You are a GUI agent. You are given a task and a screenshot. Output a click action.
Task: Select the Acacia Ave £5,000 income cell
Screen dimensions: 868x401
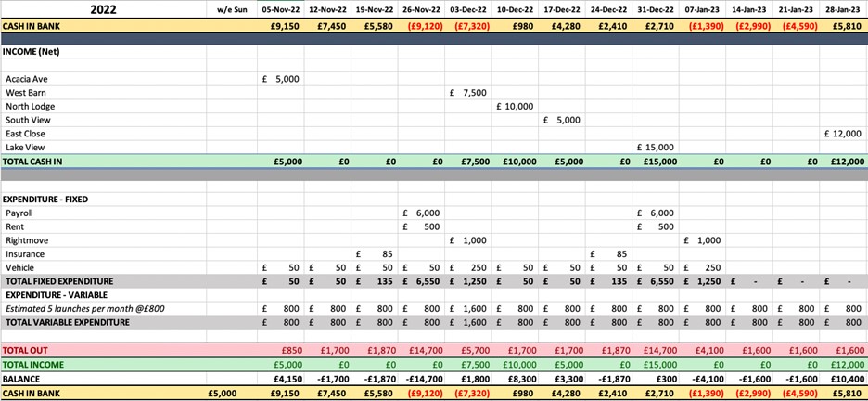[x=281, y=79]
